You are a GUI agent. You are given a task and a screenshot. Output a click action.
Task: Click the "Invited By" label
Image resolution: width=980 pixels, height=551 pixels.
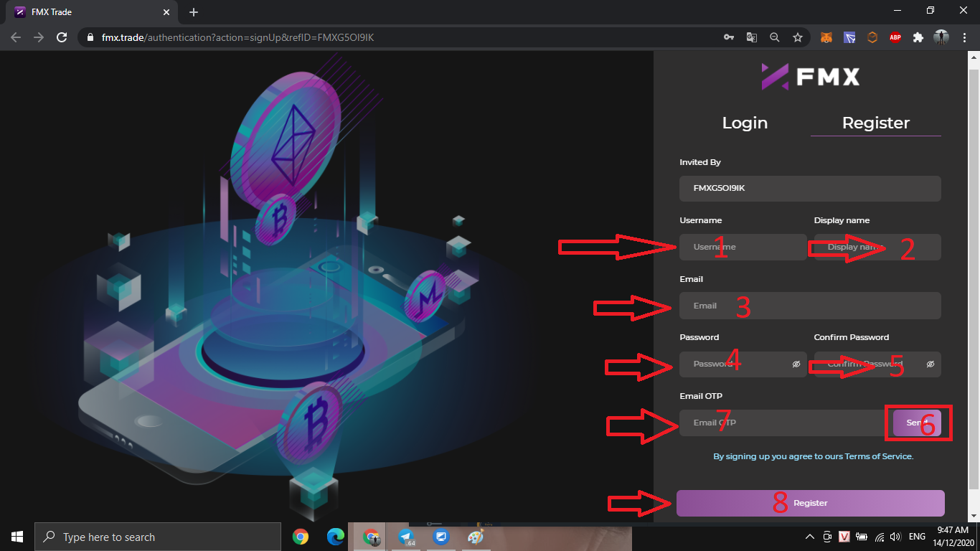(700, 162)
